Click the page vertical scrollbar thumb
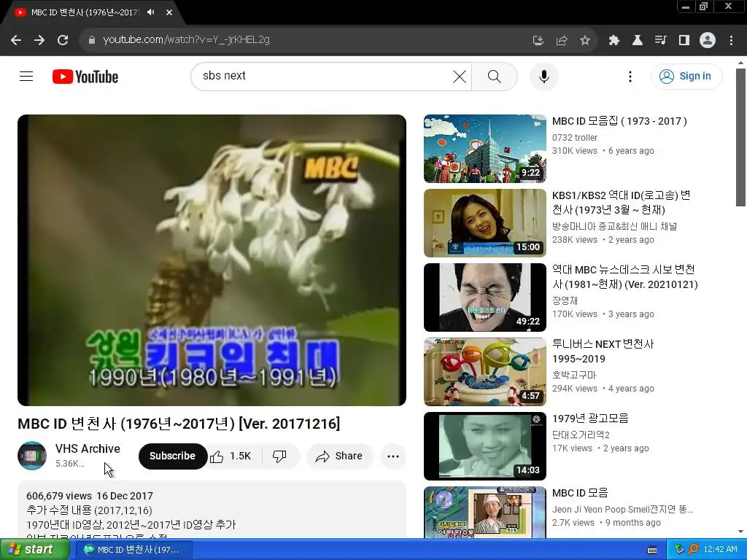Image resolution: width=747 pixels, height=560 pixels. pyautogui.click(x=740, y=137)
